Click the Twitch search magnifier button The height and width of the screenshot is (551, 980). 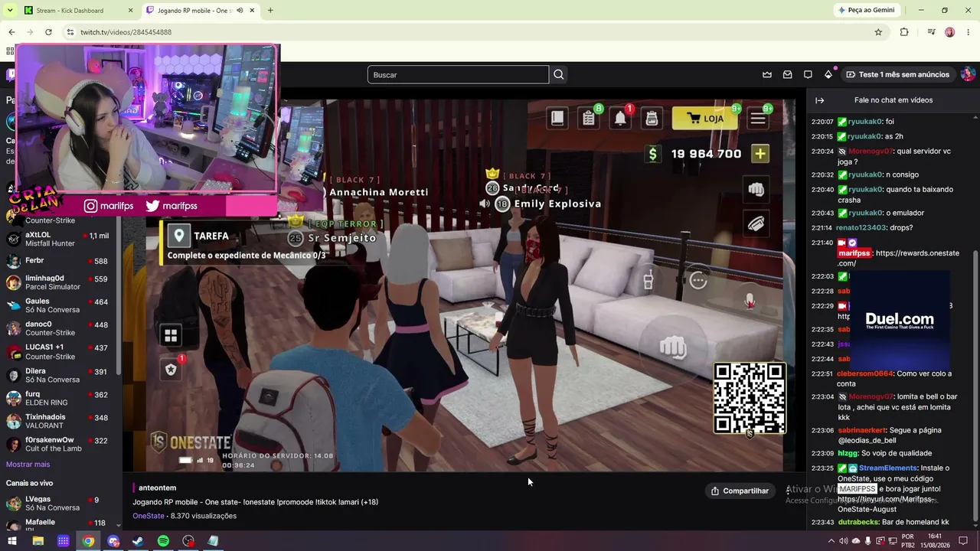pyautogui.click(x=559, y=74)
